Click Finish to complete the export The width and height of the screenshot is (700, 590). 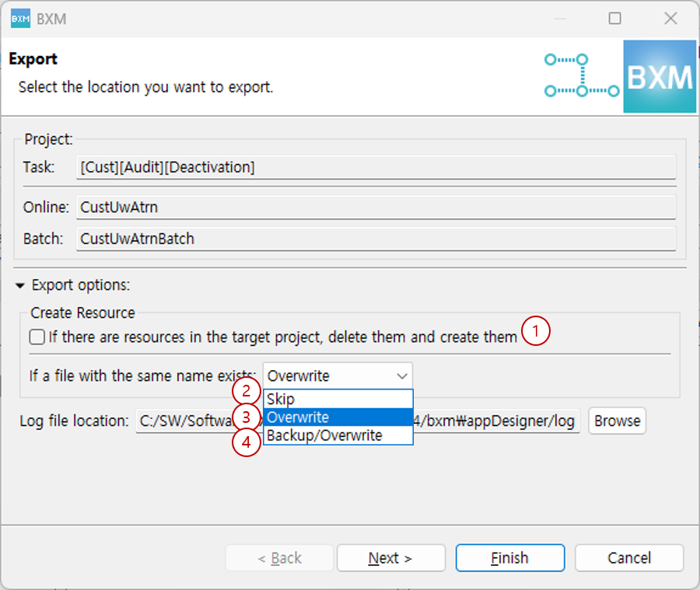(509, 558)
